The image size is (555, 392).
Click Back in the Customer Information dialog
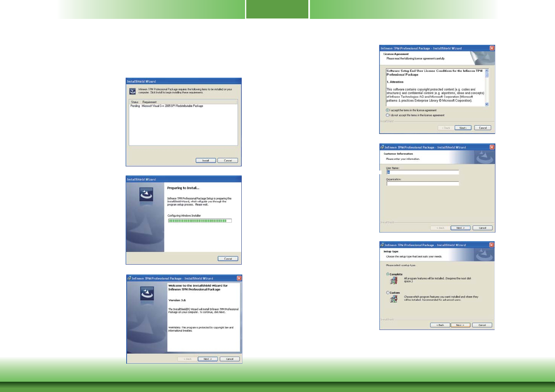point(440,228)
